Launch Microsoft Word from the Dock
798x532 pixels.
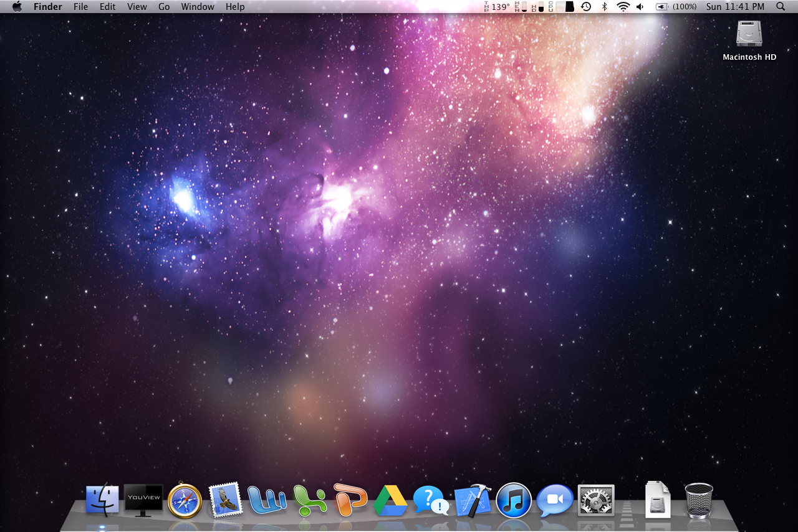[267, 500]
